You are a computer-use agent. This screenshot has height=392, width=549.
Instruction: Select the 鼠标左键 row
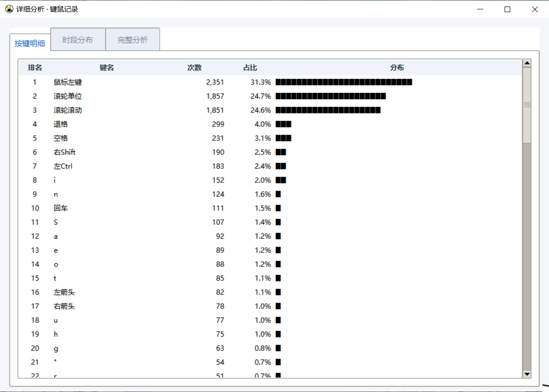(270, 82)
